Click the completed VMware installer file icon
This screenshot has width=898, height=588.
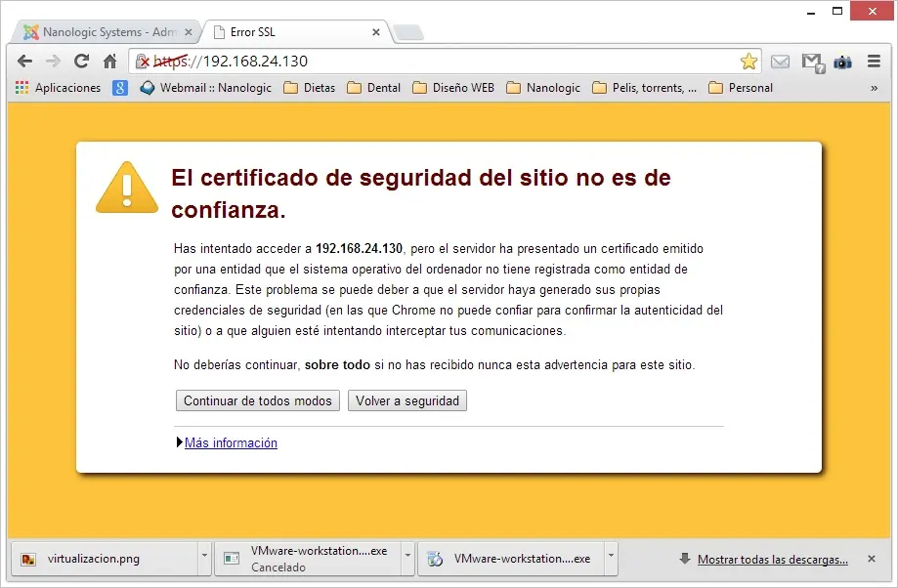(x=435, y=559)
